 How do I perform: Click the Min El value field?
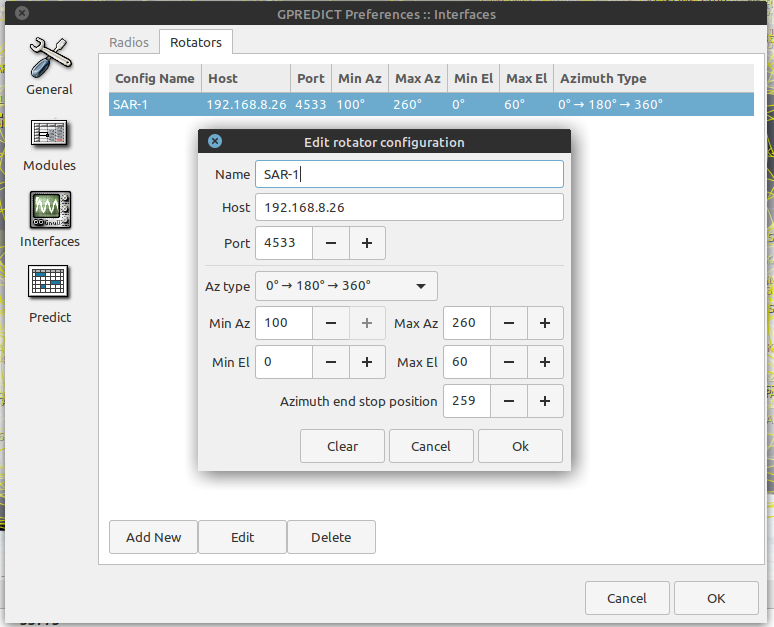284,362
